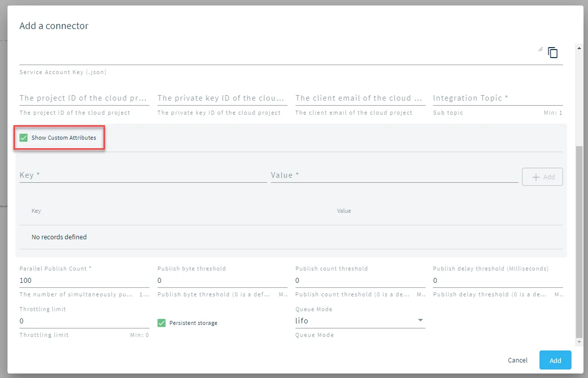Click the dialog scrollbar down arrow

coord(579,342)
